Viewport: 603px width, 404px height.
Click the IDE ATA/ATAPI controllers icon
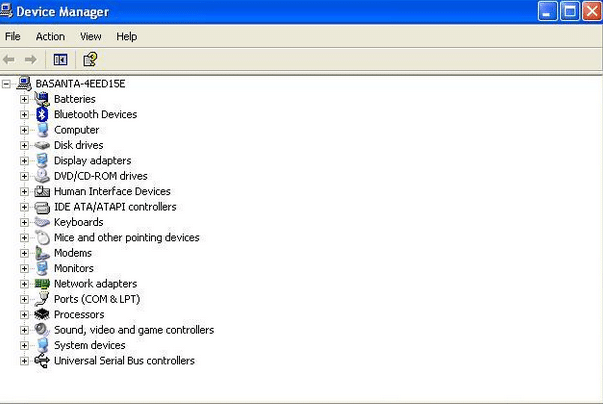pos(42,207)
